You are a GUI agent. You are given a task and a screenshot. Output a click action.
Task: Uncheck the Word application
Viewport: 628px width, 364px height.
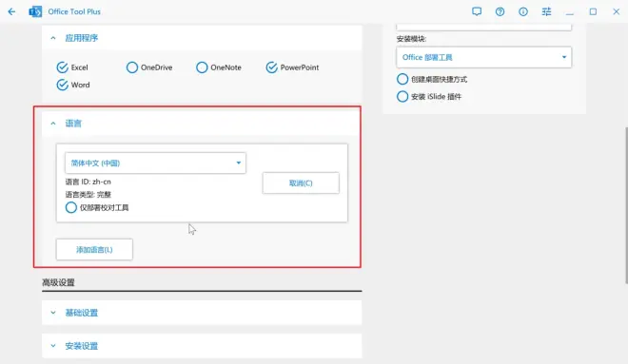click(x=62, y=85)
